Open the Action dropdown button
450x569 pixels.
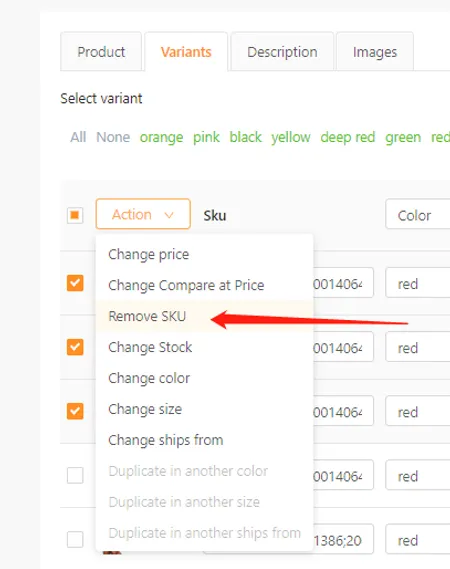[x=143, y=214]
